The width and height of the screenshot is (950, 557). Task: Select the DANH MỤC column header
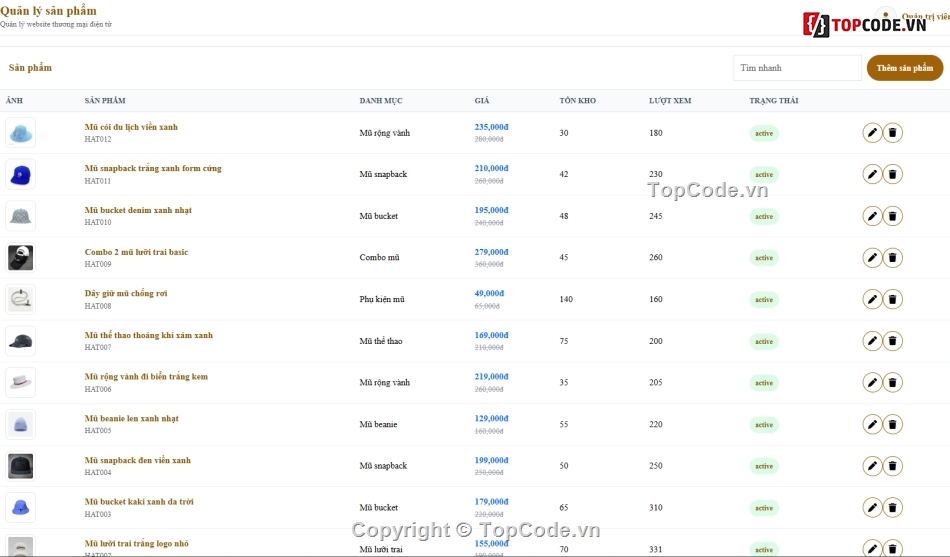click(x=380, y=101)
